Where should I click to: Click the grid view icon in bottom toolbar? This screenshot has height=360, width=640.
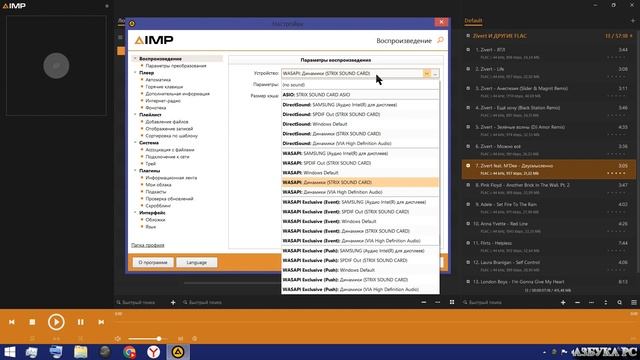[452, 302]
